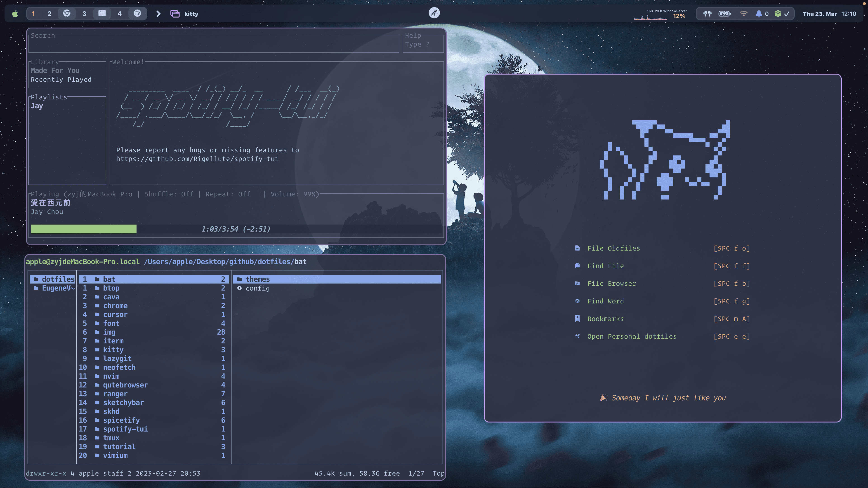Open the themes folder in the preview pane
This screenshot has width=868, height=488.
pyautogui.click(x=257, y=279)
